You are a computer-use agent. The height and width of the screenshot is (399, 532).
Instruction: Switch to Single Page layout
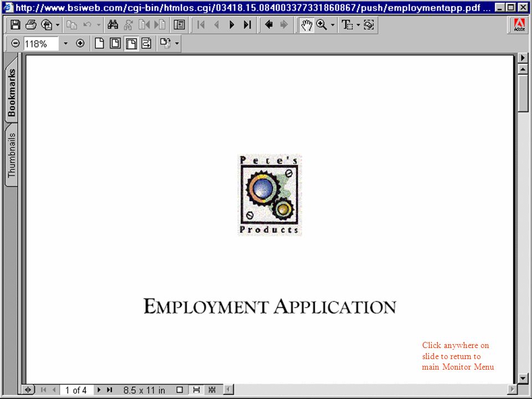tap(180, 390)
